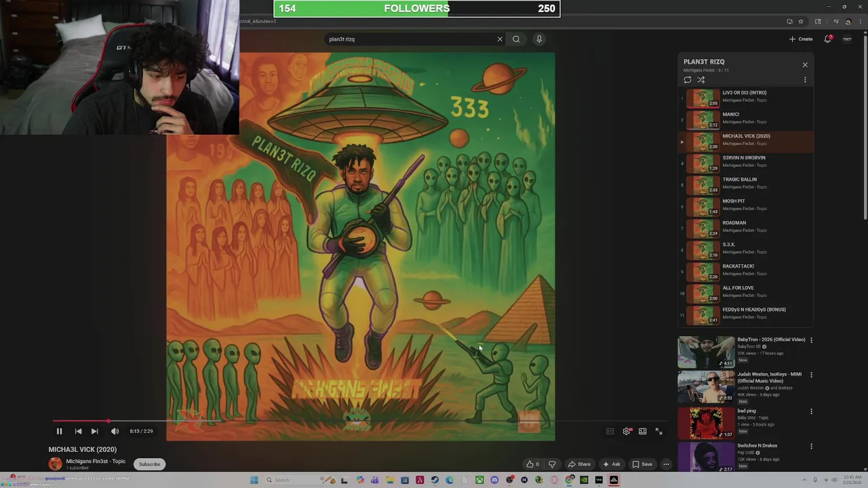Play MANIC! from the playlist

click(x=746, y=120)
